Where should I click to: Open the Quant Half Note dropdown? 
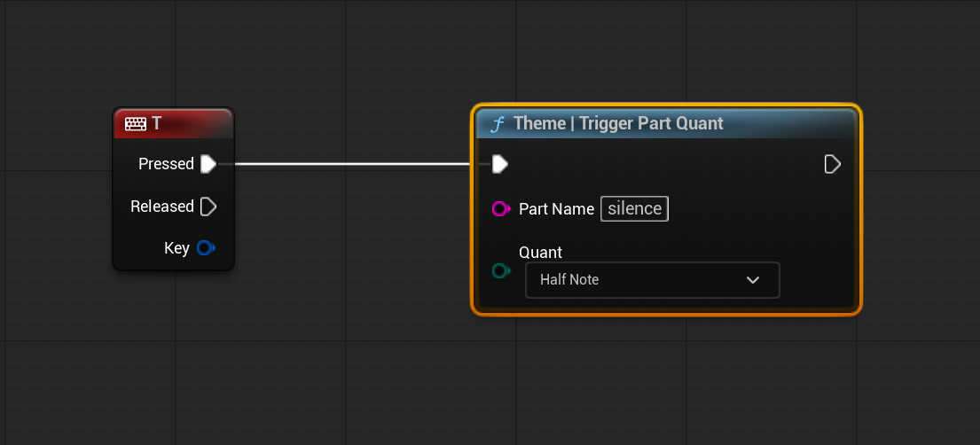coord(652,279)
